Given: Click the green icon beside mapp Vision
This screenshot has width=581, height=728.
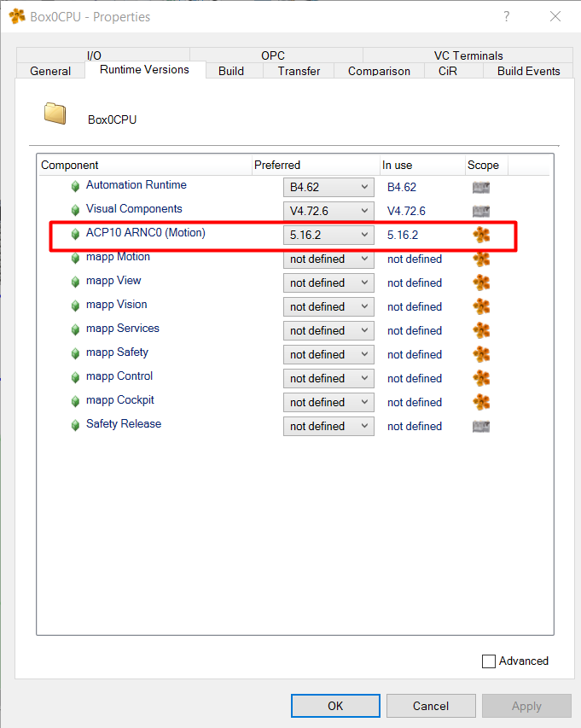Looking at the screenshot, I should pos(75,306).
